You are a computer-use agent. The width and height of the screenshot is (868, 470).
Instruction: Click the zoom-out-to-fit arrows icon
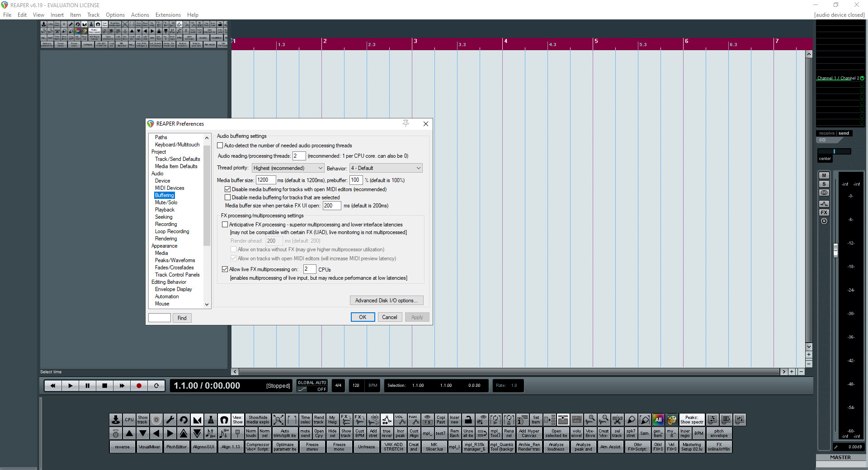click(x=278, y=420)
